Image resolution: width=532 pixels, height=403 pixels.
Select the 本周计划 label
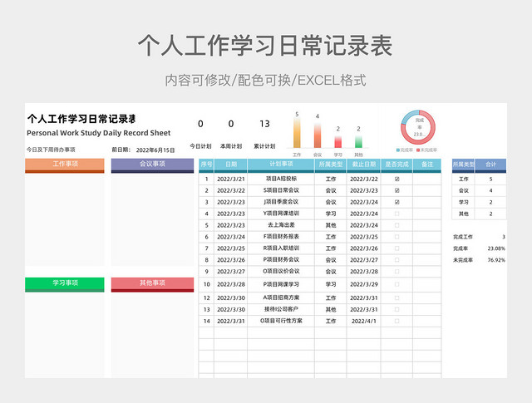click(x=231, y=146)
